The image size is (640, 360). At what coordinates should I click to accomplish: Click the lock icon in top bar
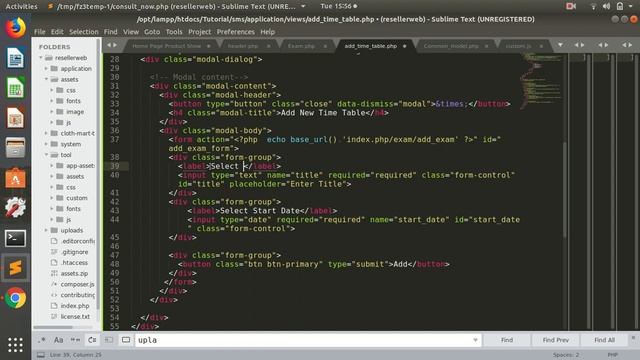click(x=620, y=6)
